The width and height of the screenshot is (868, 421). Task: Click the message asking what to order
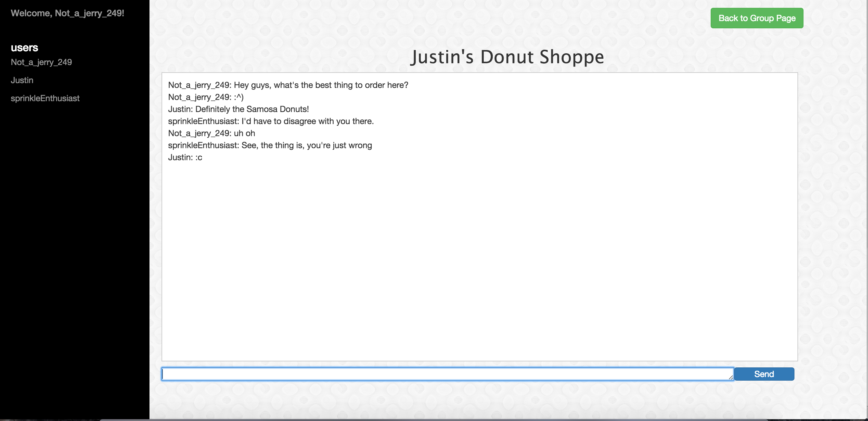pyautogui.click(x=288, y=85)
